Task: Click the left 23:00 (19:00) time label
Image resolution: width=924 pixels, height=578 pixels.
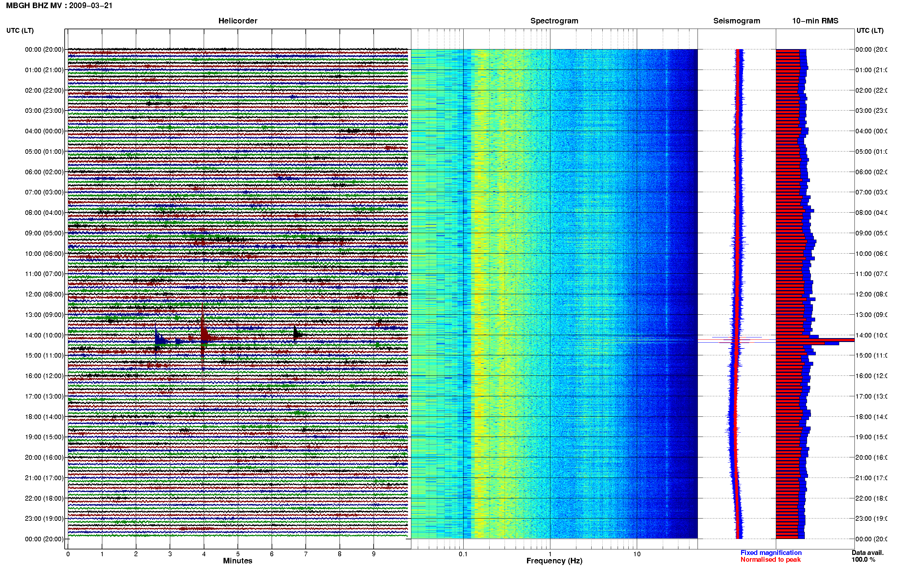Action: click(x=44, y=519)
